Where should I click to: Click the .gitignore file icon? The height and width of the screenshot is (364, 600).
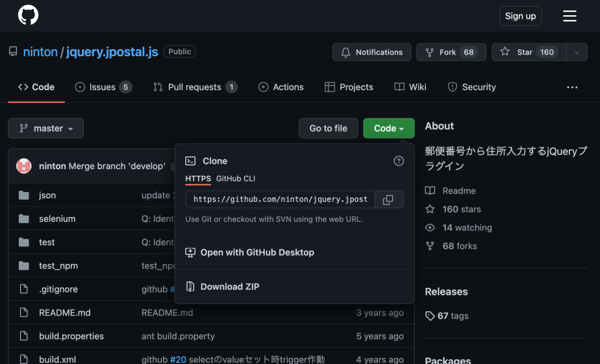[x=23, y=289]
